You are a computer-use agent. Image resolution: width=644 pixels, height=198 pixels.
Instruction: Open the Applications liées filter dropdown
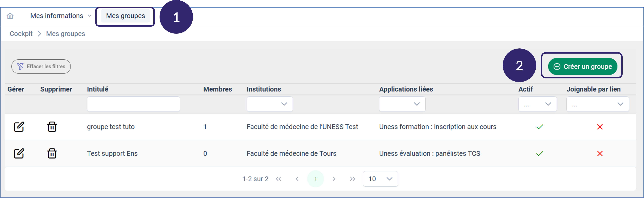tap(402, 104)
